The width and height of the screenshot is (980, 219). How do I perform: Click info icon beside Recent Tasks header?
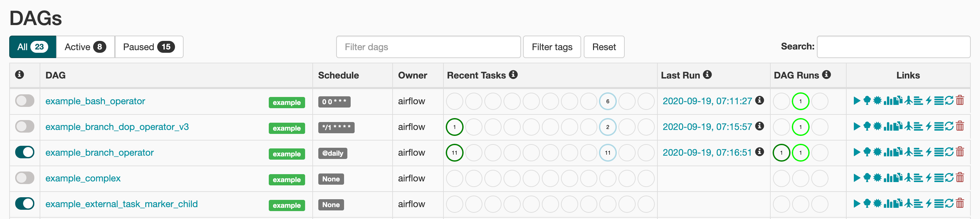tap(513, 75)
